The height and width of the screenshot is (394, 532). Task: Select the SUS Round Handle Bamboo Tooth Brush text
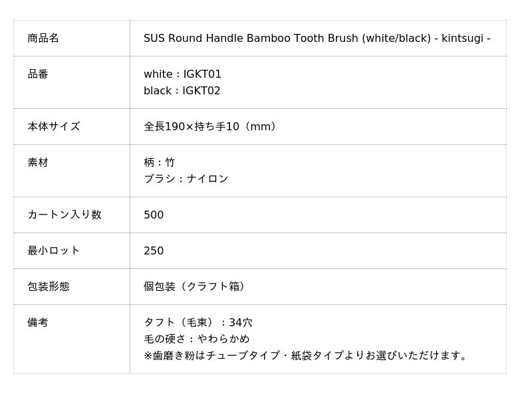pos(317,39)
